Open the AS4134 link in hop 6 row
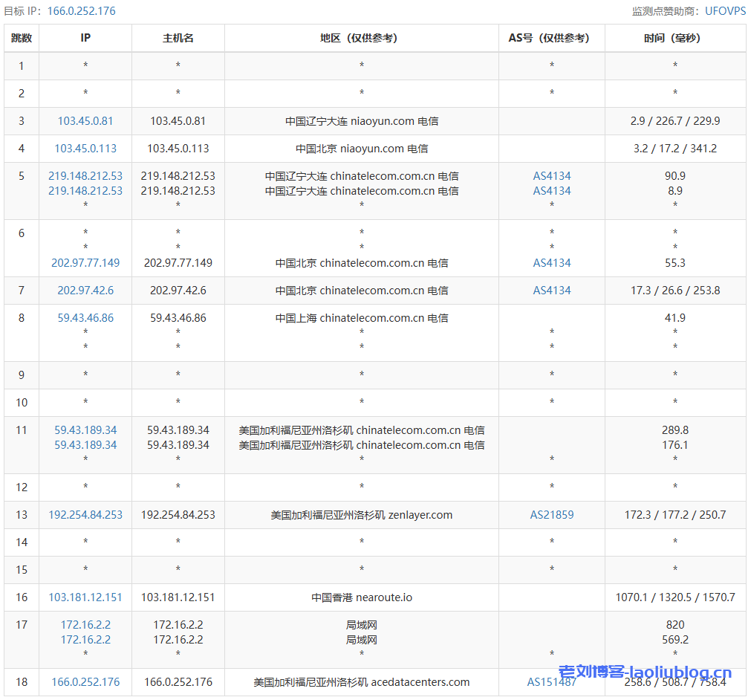 (552, 263)
